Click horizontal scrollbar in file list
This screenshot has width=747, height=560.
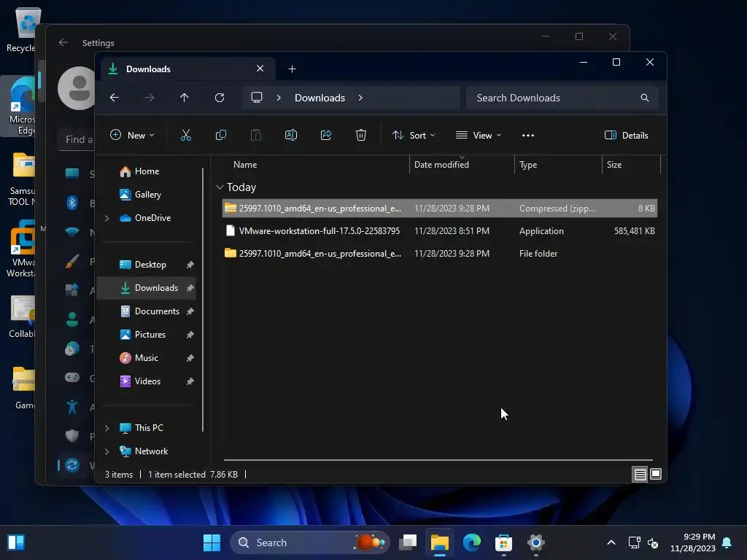(438, 460)
